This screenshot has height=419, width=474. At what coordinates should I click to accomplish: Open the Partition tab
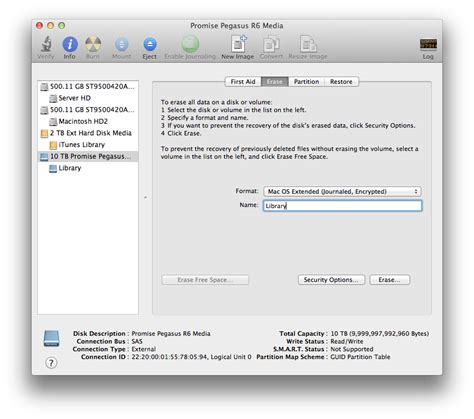tap(306, 82)
